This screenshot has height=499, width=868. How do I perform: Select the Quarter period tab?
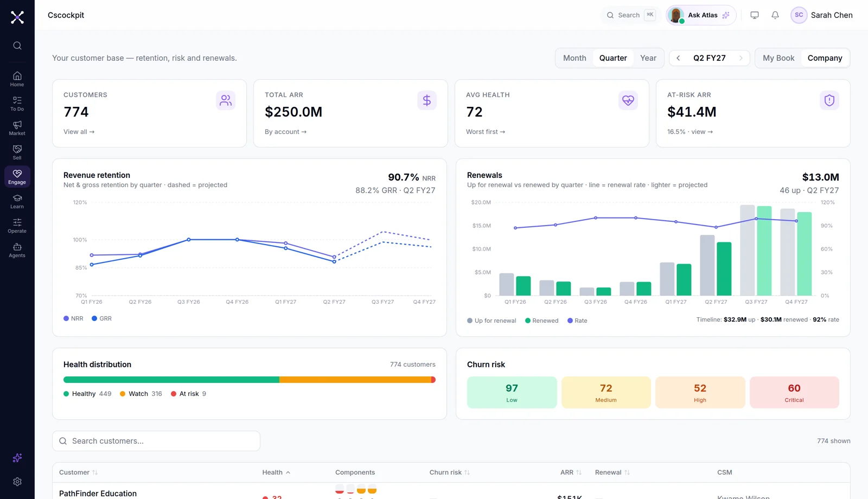tap(613, 58)
